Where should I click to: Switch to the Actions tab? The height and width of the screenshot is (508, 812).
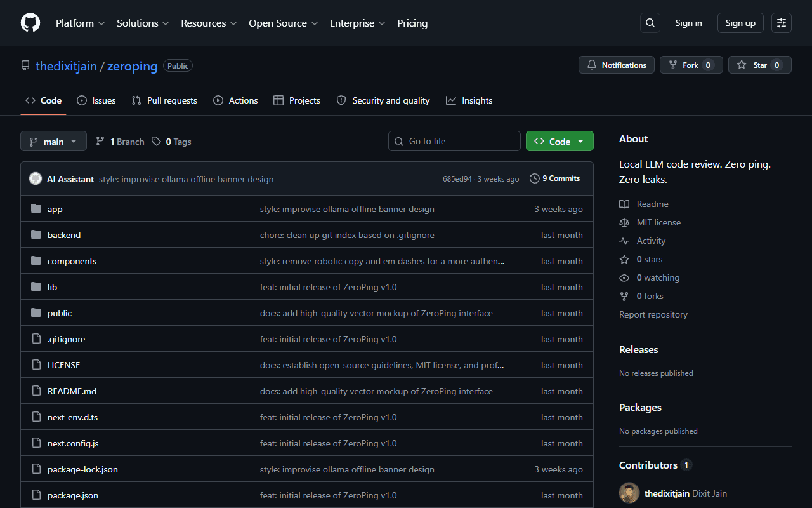[x=236, y=100]
